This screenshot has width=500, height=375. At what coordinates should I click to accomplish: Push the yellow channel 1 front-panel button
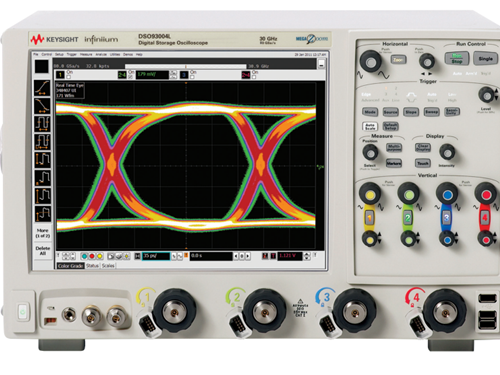click(x=369, y=218)
